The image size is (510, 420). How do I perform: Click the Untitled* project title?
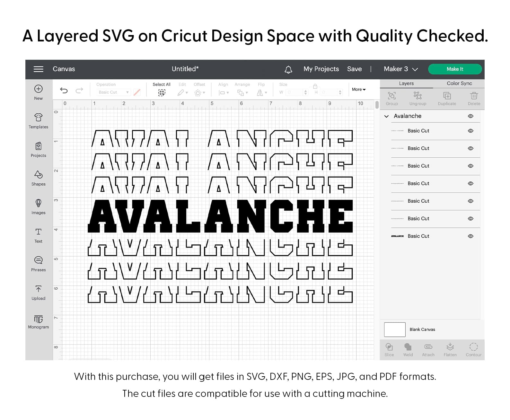coord(185,69)
